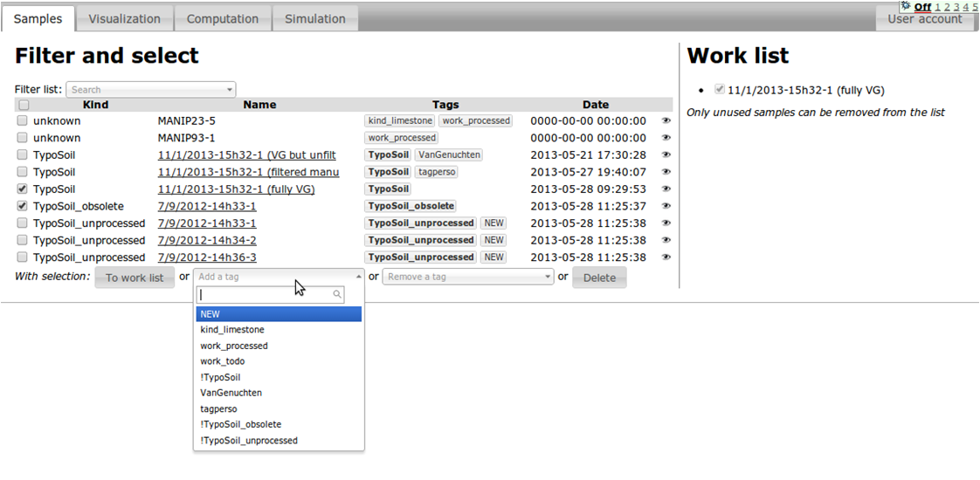The width and height of the screenshot is (980, 480).
Task: Open the Remove a tag dropdown
Action: [x=467, y=277]
